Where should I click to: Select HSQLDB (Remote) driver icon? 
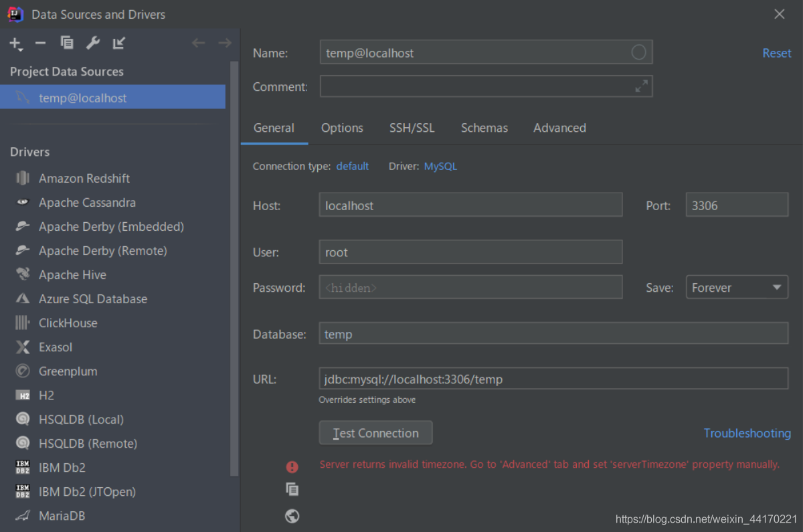click(x=23, y=443)
